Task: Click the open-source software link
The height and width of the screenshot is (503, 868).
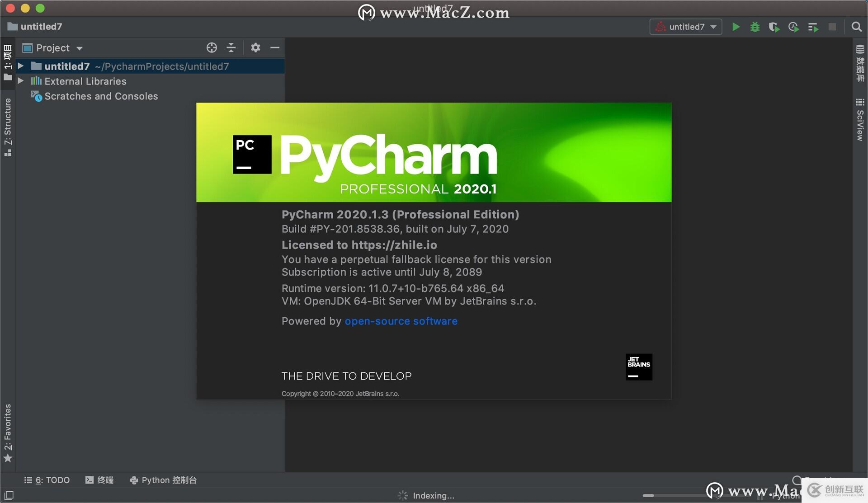Action: point(401,321)
